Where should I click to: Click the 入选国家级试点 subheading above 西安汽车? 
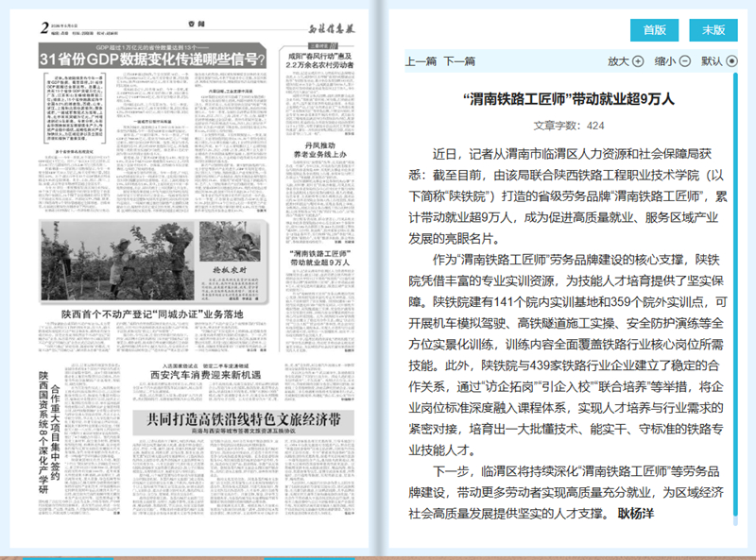coord(206,365)
